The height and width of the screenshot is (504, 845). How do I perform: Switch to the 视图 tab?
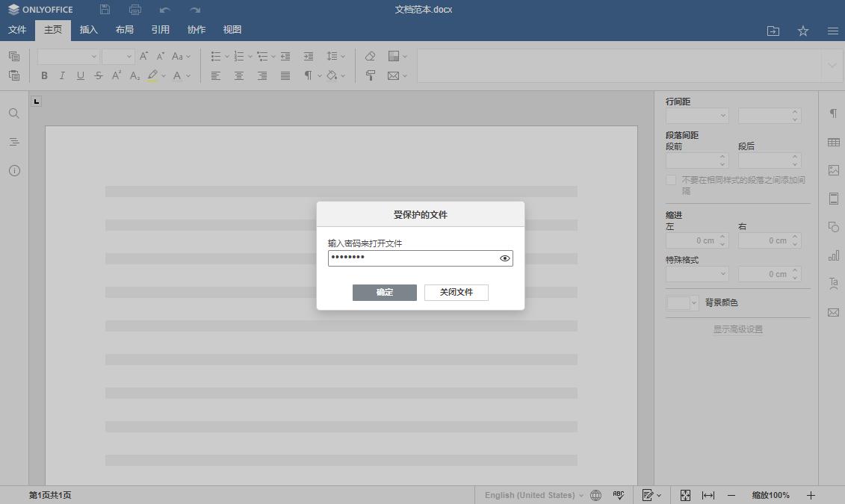pyautogui.click(x=232, y=30)
